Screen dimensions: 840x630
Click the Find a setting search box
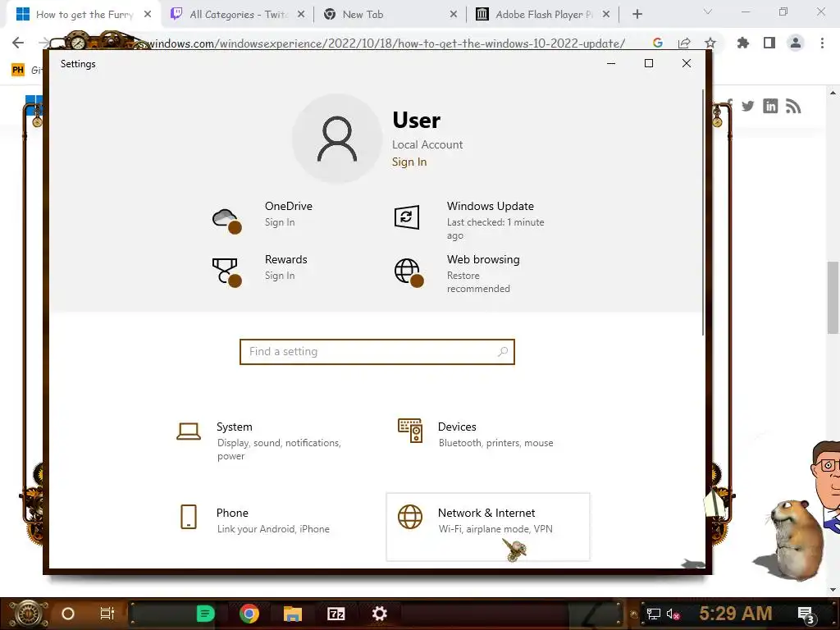click(377, 351)
